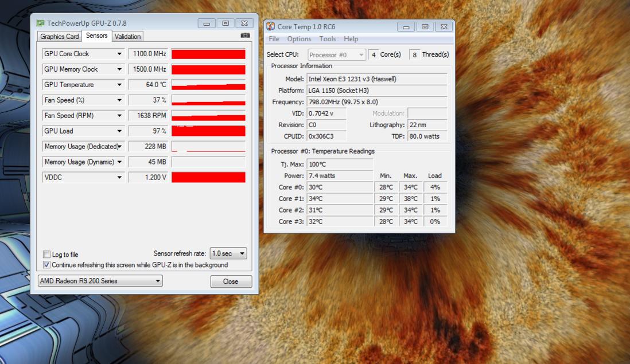Switch to the Validation tab

[127, 37]
